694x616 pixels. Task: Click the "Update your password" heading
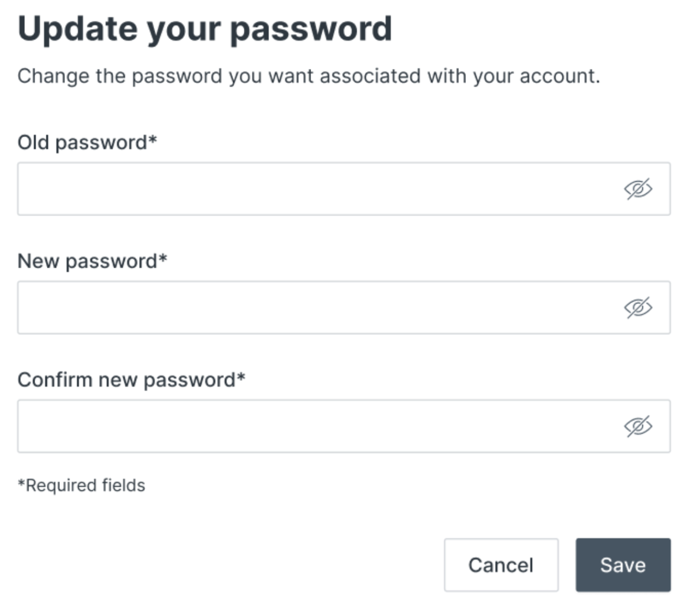pyautogui.click(x=205, y=30)
